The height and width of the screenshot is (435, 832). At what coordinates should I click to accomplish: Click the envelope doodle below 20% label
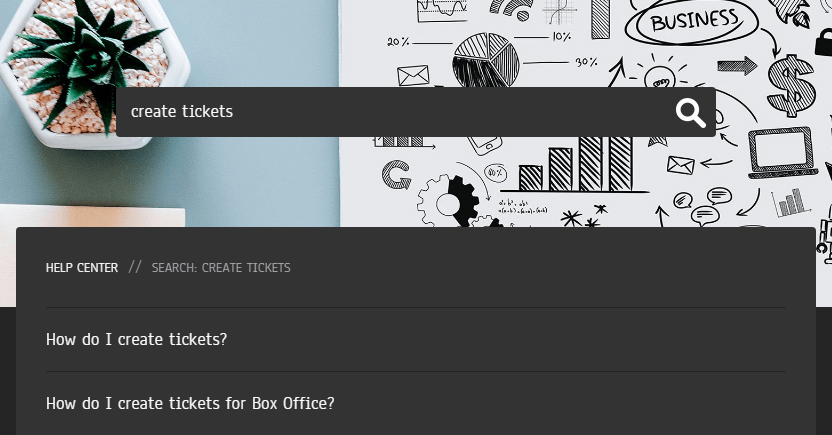point(413,75)
